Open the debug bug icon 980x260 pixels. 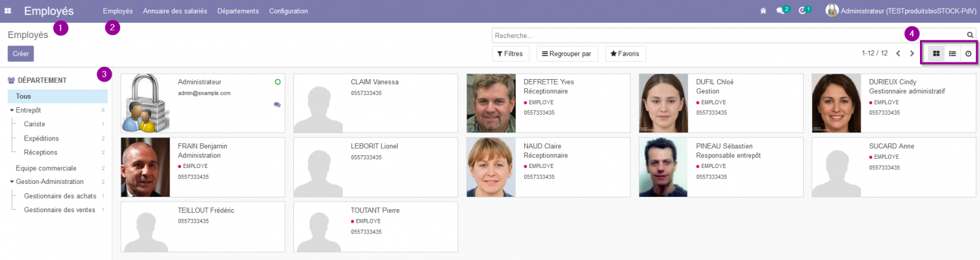tap(763, 11)
